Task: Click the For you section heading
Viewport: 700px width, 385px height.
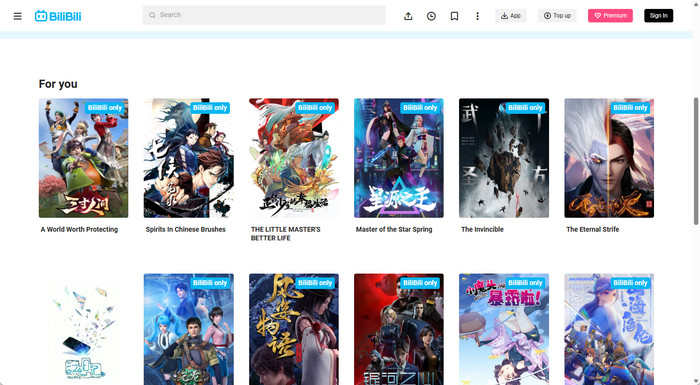Action: tap(58, 84)
